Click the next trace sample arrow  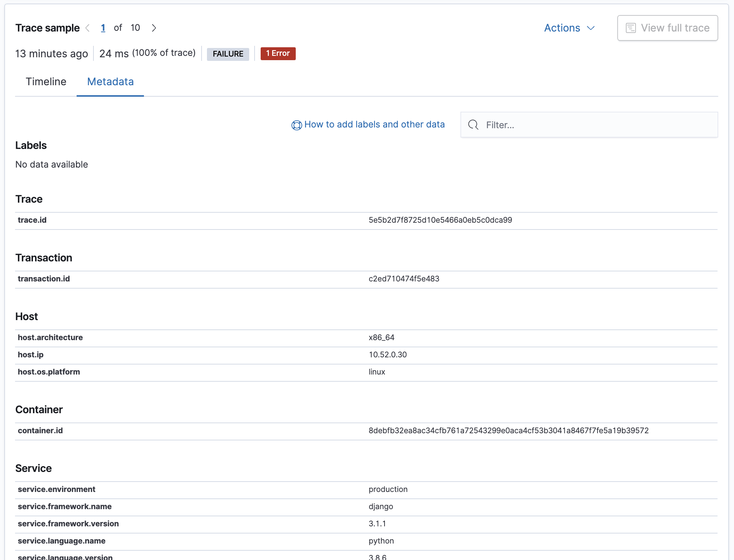pyautogui.click(x=154, y=28)
